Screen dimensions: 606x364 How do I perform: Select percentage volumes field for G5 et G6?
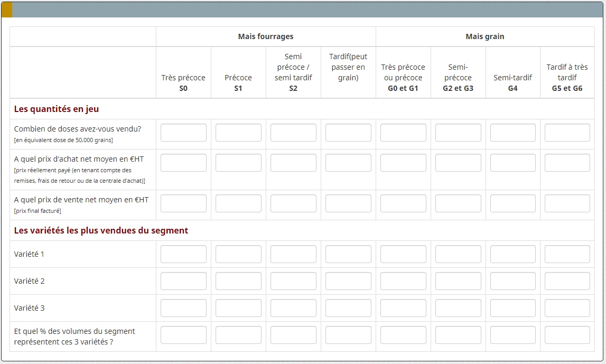point(567,335)
